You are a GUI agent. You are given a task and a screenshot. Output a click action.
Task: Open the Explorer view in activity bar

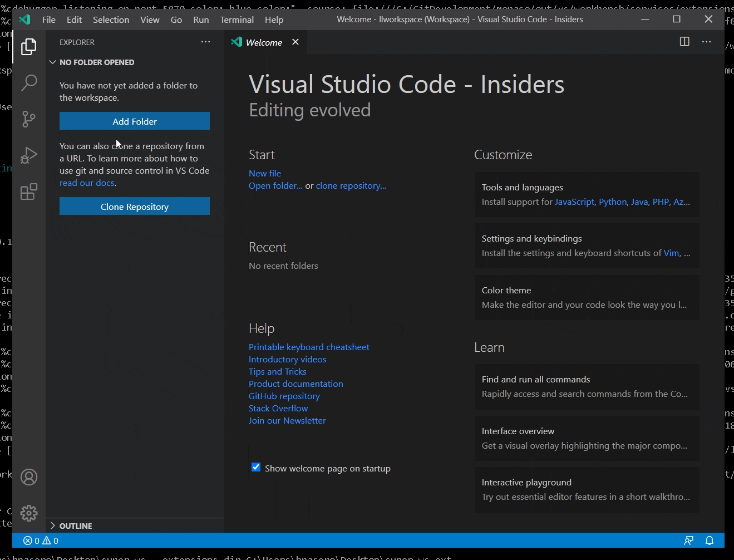(29, 47)
